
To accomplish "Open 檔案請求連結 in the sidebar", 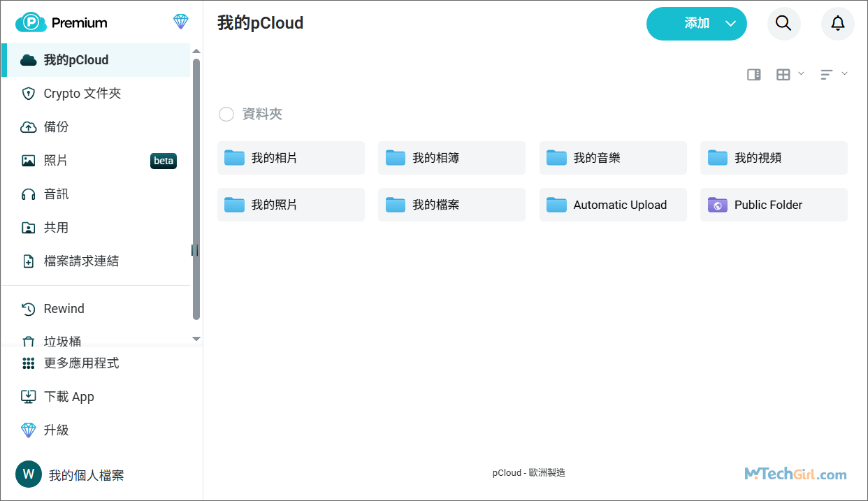I will click(96, 261).
